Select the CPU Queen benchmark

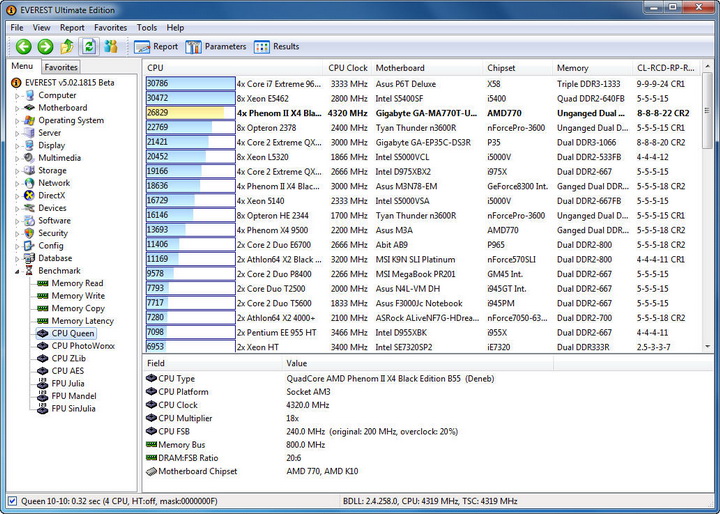[x=73, y=333]
